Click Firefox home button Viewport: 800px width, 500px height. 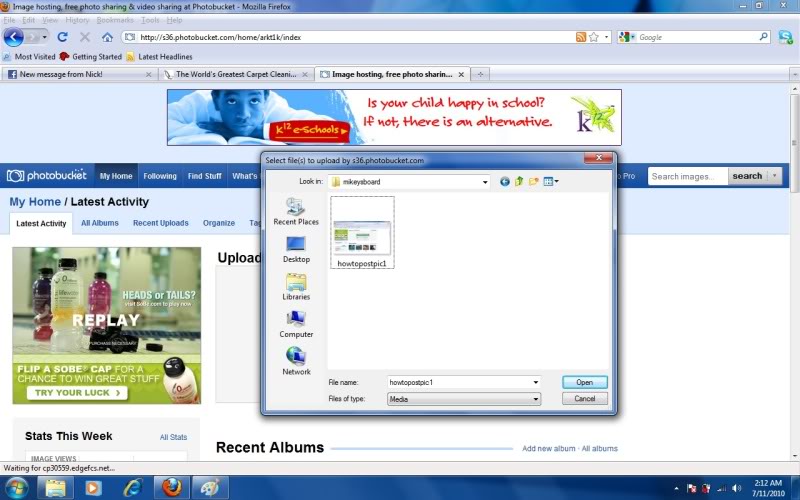[x=107, y=37]
